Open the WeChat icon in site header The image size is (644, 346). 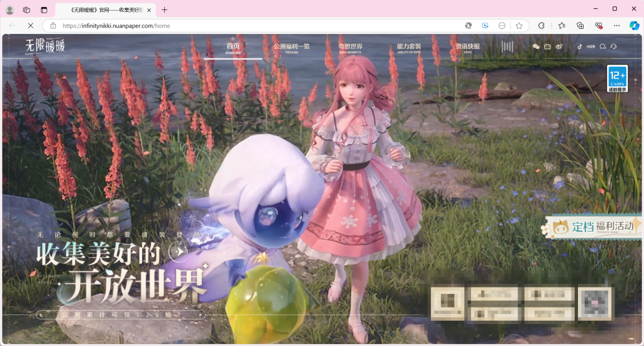(536, 47)
